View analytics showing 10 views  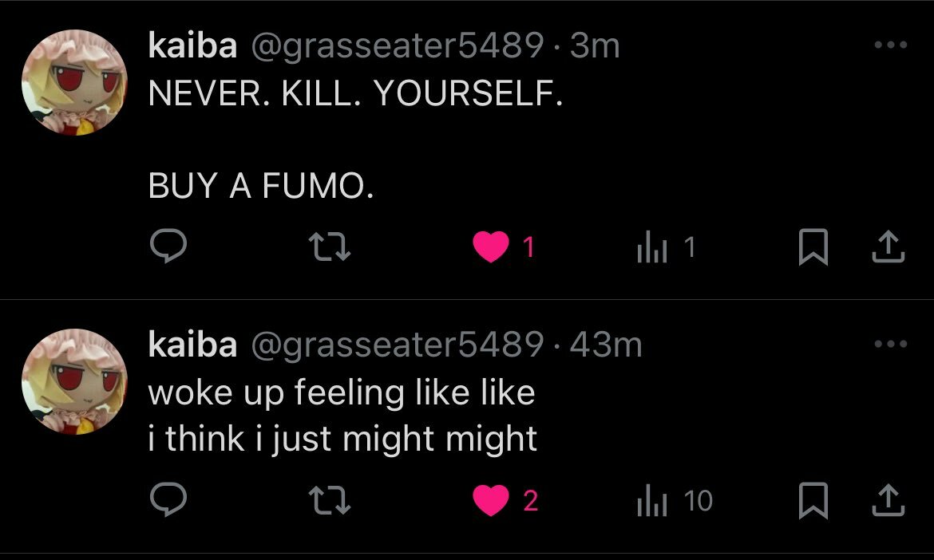pos(675,500)
